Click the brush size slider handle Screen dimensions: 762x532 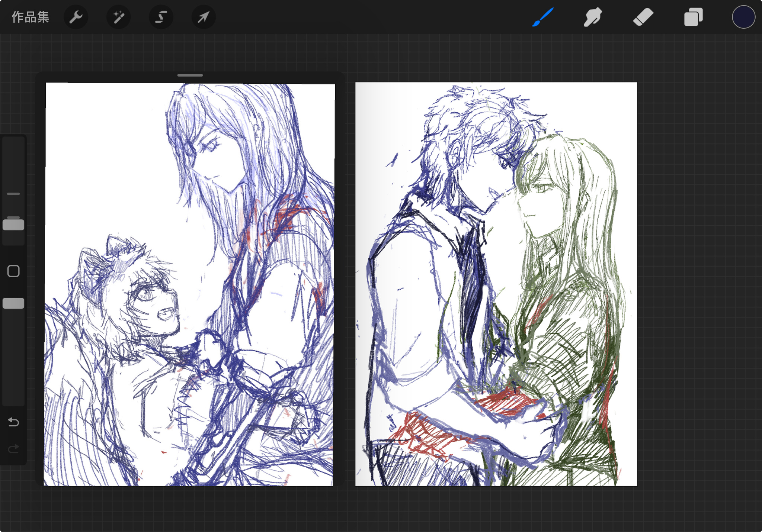tap(13, 225)
